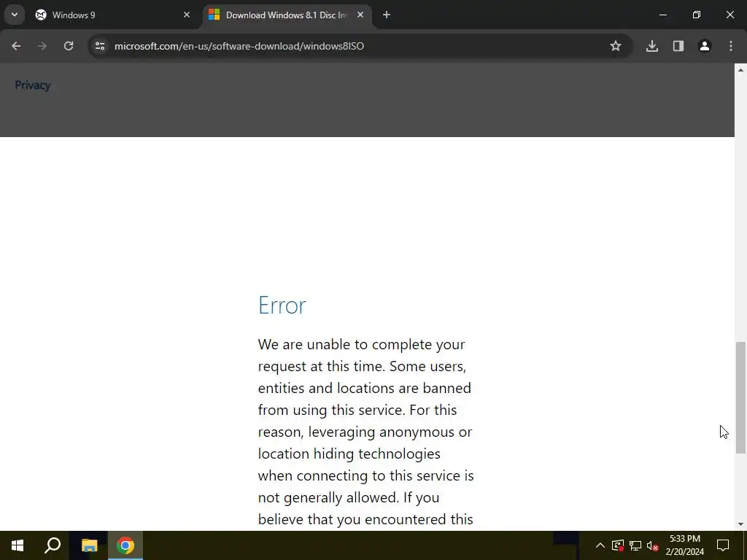Open the network status tray icon
The image size is (747, 560).
[635, 545]
